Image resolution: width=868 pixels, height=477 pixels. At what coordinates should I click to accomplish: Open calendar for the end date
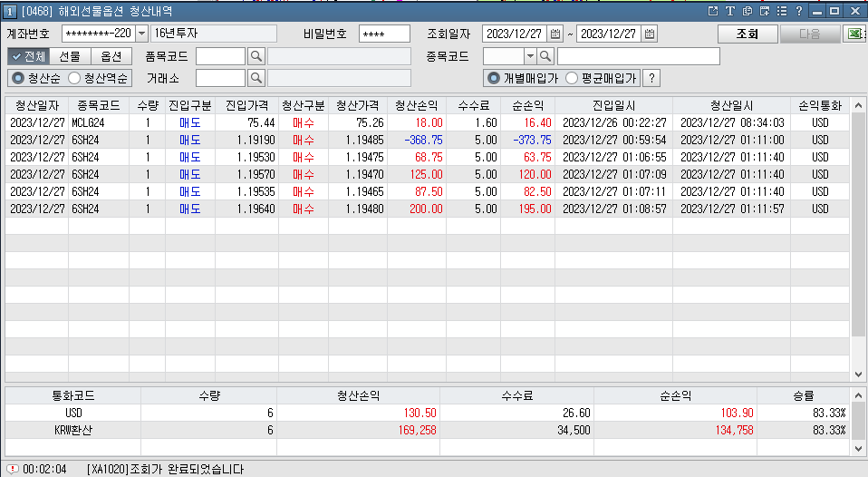click(x=650, y=34)
